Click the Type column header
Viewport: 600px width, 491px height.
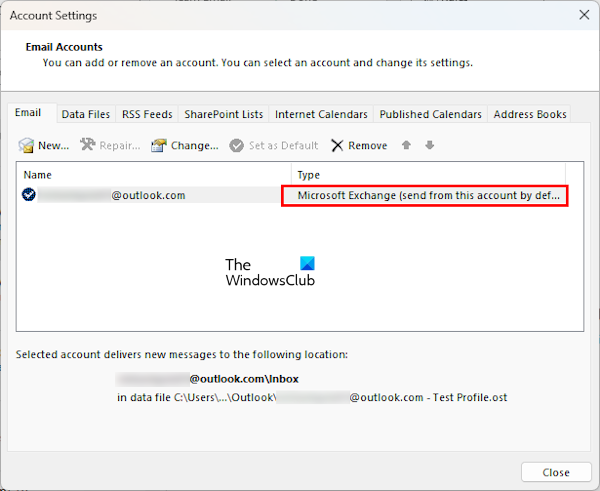pos(429,175)
